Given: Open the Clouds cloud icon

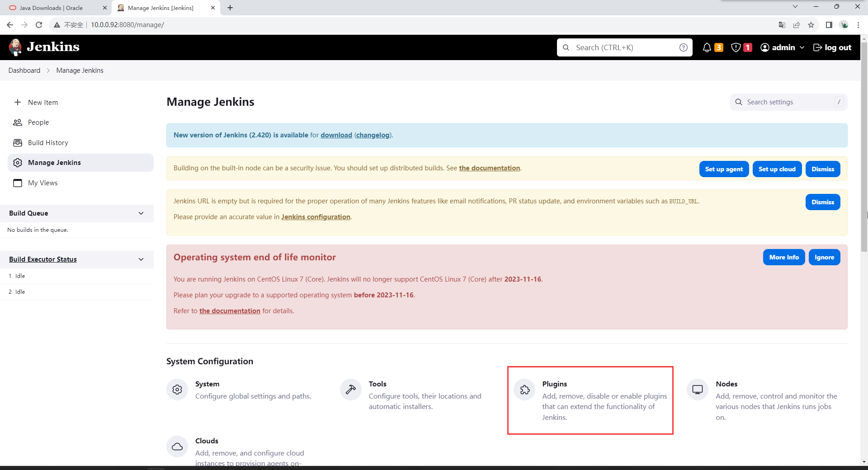Looking at the screenshot, I should [177, 446].
